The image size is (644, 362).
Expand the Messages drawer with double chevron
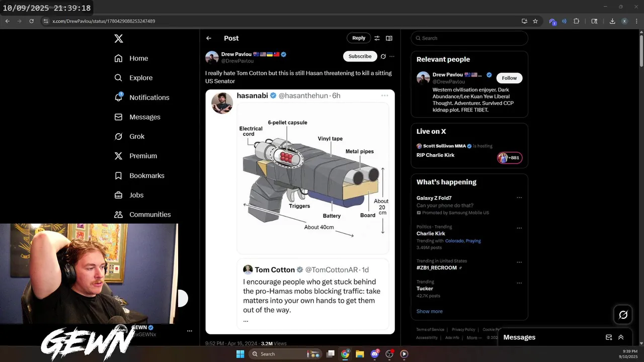pos(621,337)
